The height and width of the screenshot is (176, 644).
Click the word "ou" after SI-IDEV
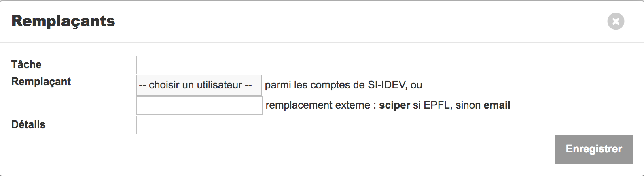(x=416, y=85)
